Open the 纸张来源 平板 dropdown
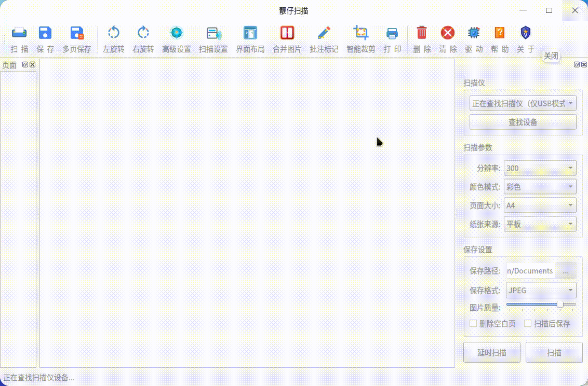 click(540, 224)
